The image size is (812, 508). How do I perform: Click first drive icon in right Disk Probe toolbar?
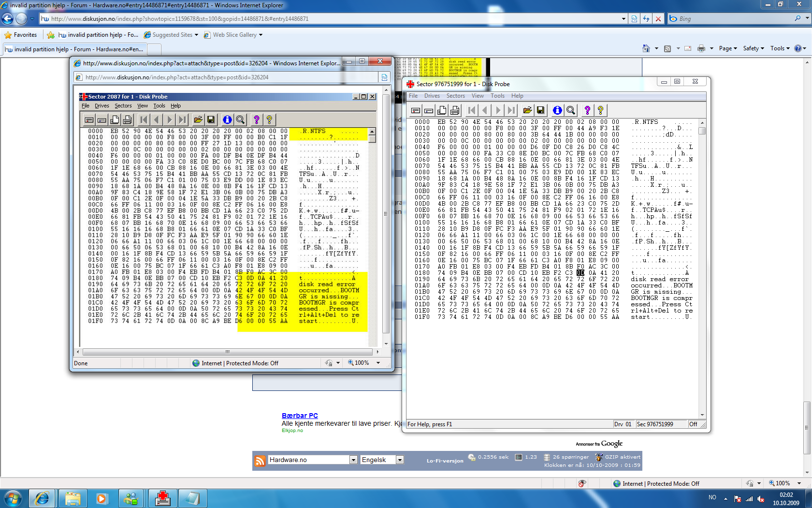point(416,110)
